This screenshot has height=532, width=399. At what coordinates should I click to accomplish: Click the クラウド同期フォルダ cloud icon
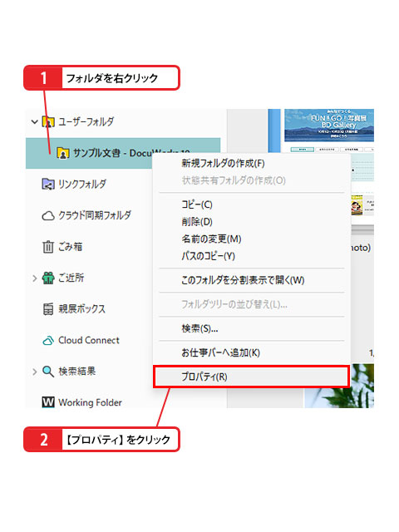click(x=48, y=216)
